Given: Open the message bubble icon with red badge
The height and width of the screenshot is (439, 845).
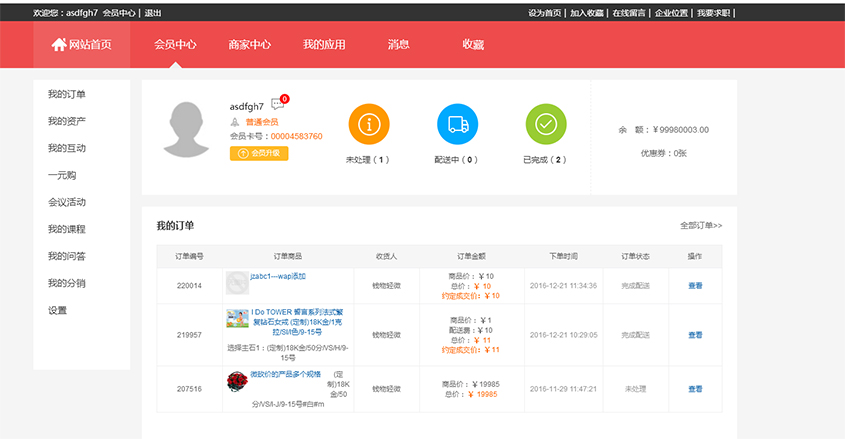Looking at the screenshot, I should coord(277,105).
